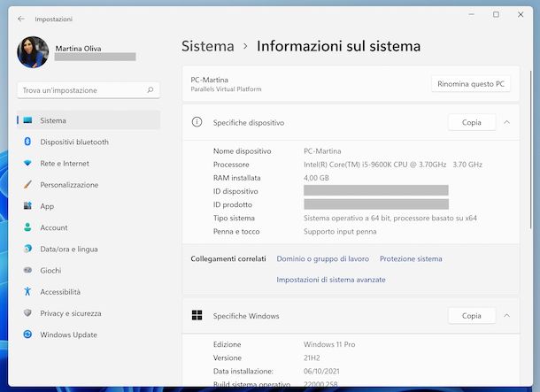Screen dimensions: 540x392
Task: Open Personalizzazione settings
Action: click(x=69, y=185)
